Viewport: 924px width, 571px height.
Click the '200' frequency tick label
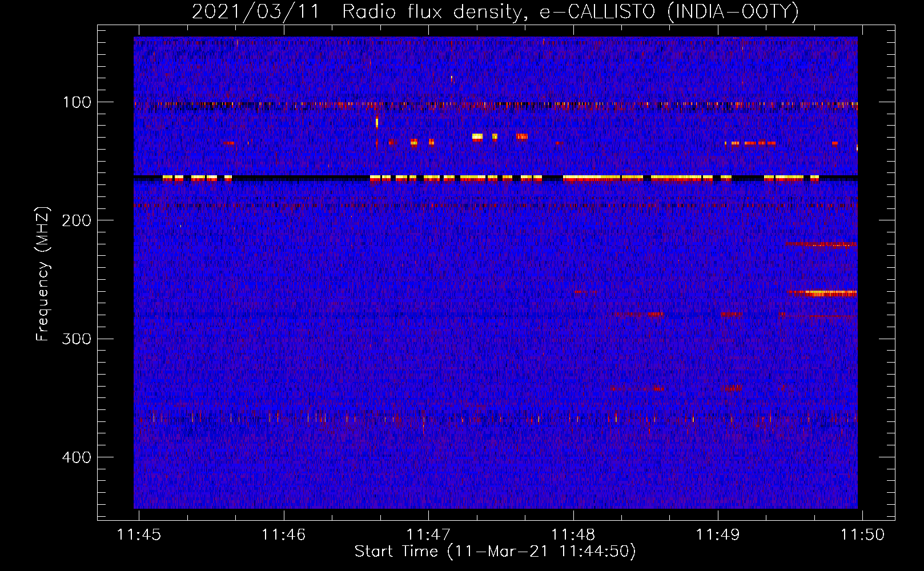click(77, 220)
